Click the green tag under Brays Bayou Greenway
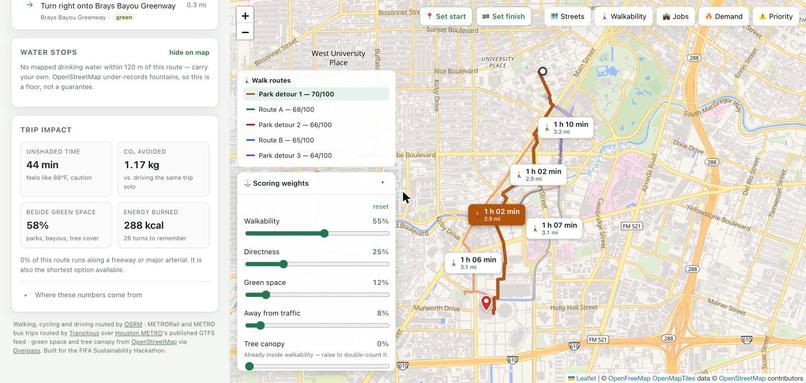The width and height of the screenshot is (806, 383). (124, 17)
